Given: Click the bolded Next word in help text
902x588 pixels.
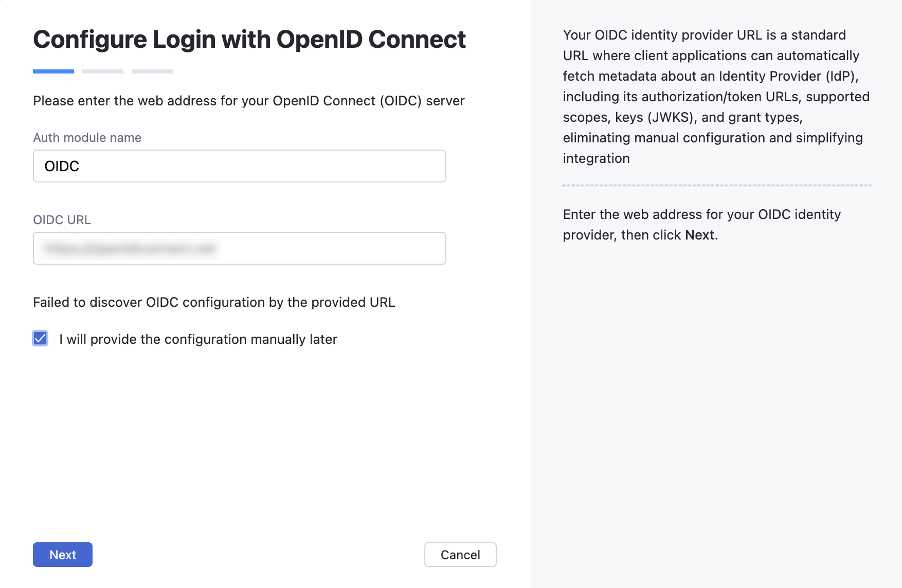Looking at the screenshot, I should (700, 235).
